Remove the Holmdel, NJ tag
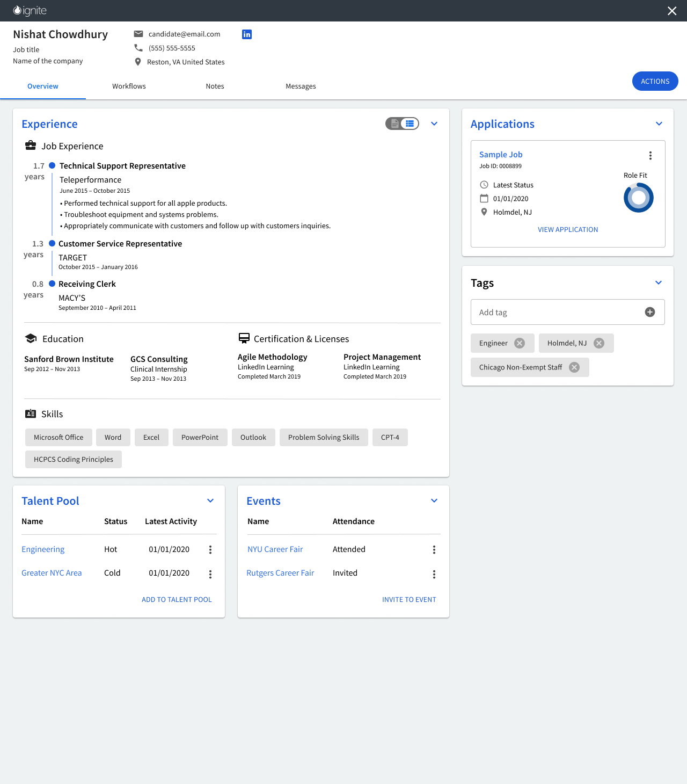This screenshot has height=784, width=687. [599, 343]
